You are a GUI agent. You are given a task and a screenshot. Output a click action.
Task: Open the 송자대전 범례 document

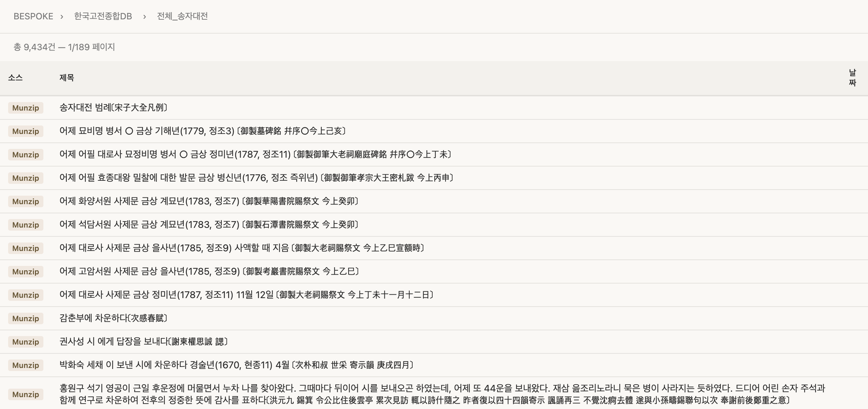(x=113, y=108)
